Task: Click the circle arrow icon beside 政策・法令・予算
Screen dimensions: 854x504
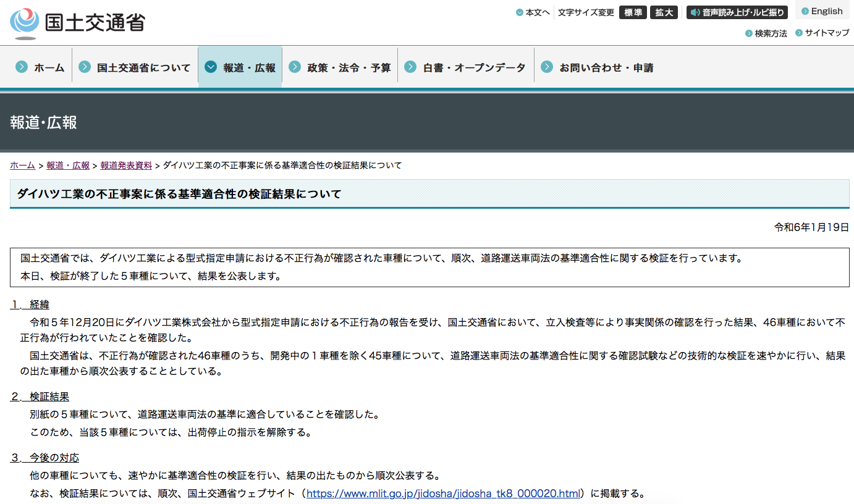Action: (295, 67)
